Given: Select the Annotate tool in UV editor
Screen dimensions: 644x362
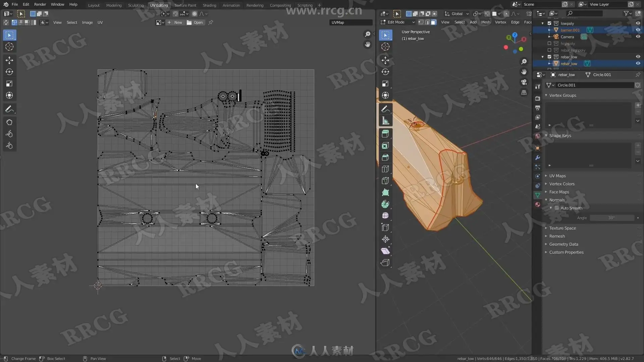Looking at the screenshot, I should click(9, 109).
